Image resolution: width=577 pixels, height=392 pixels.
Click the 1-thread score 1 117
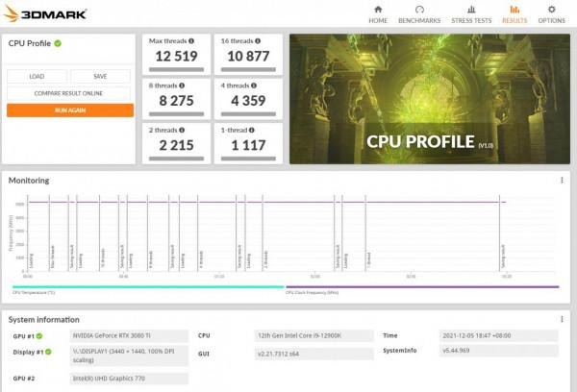click(x=248, y=145)
